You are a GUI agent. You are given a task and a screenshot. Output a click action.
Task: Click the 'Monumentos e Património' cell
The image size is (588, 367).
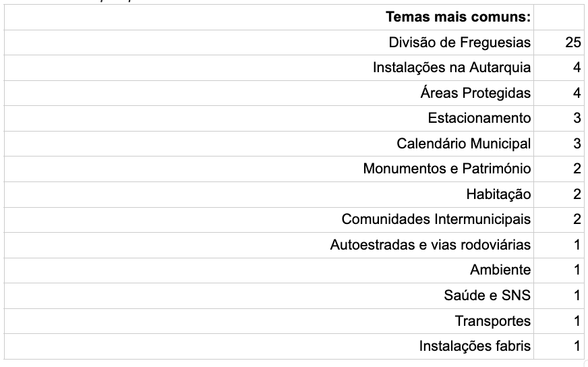pos(447,169)
